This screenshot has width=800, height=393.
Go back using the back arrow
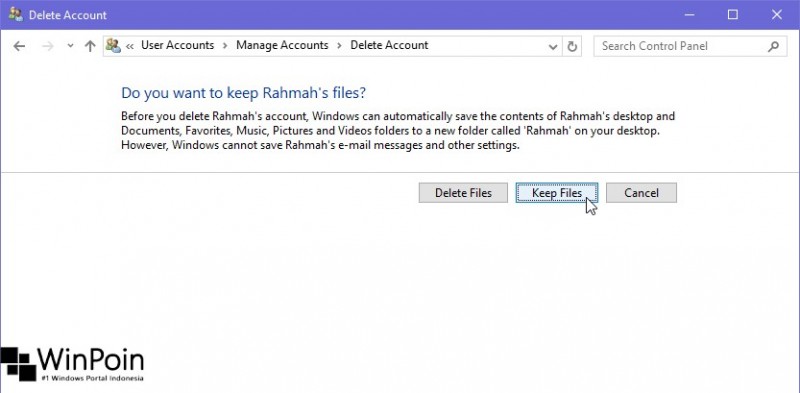click(x=19, y=46)
